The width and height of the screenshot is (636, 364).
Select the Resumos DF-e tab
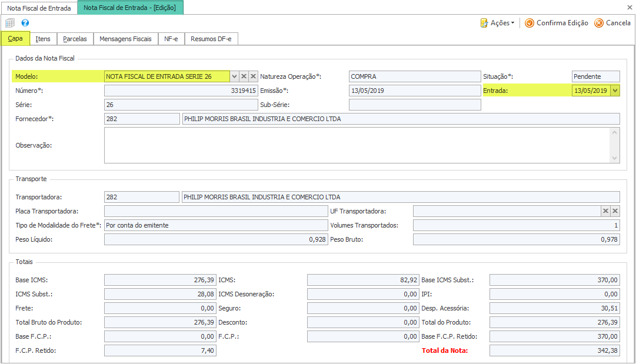(x=211, y=39)
